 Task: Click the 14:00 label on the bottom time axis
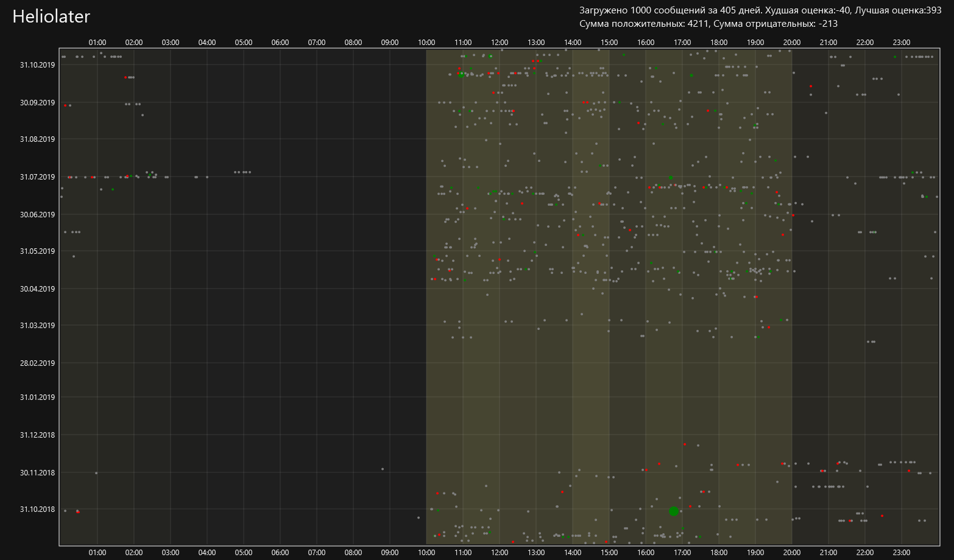[x=573, y=553]
